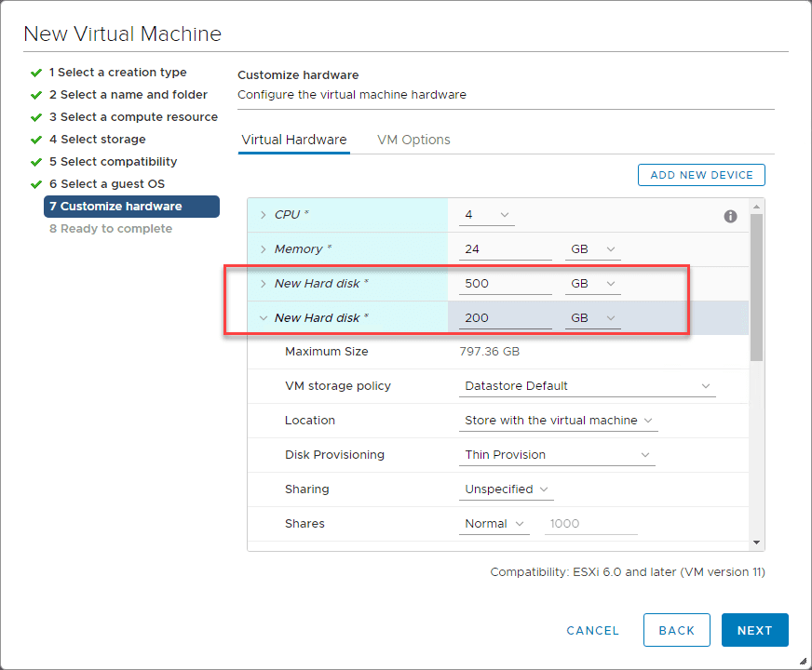The height and width of the screenshot is (670, 812).
Task: Open the Sharing dropdown
Action: 506,489
